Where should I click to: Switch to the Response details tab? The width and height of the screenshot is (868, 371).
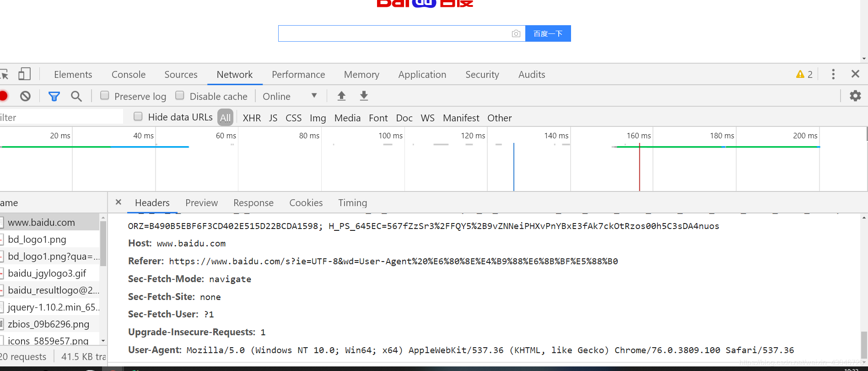pos(253,203)
